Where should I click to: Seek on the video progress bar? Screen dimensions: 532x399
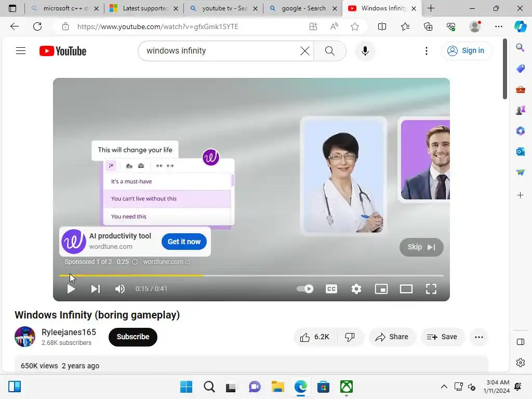(x=251, y=275)
